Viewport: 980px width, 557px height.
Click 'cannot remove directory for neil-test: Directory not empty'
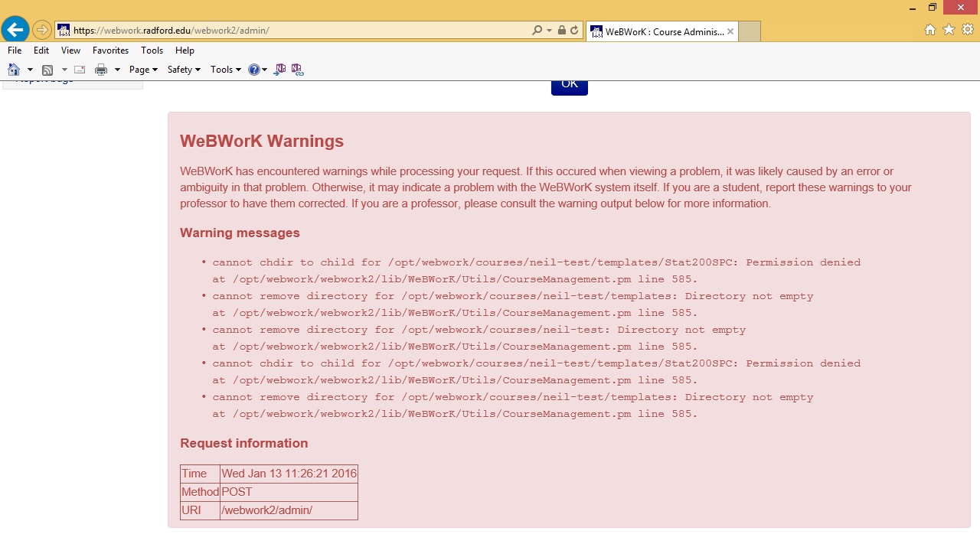pos(479,338)
